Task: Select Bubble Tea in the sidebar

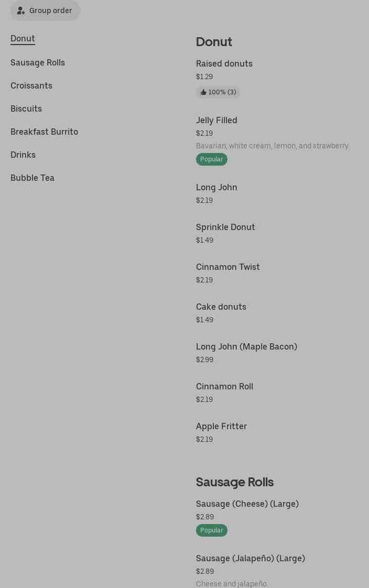Action: (32, 178)
